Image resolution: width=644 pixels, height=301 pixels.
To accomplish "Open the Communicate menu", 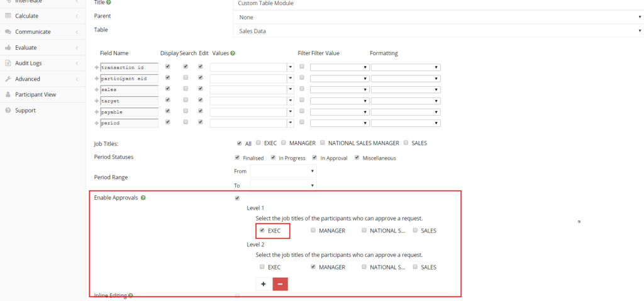I will pos(42,31).
